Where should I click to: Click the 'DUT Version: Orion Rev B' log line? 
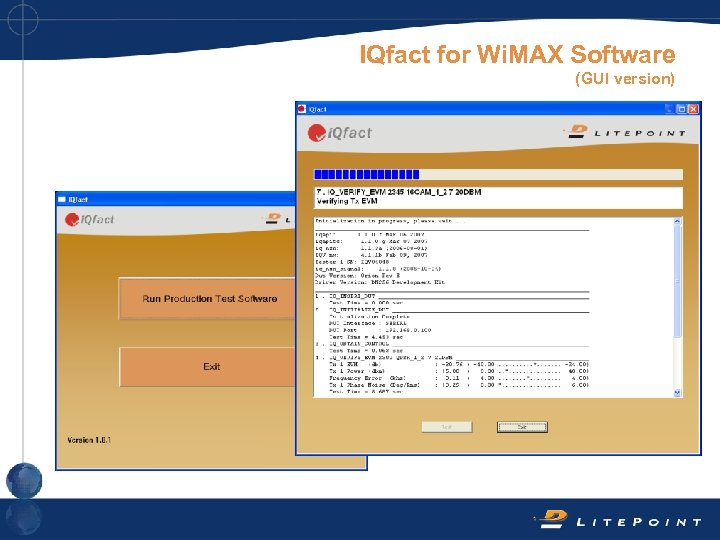pyautogui.click(x=358, y=276)
